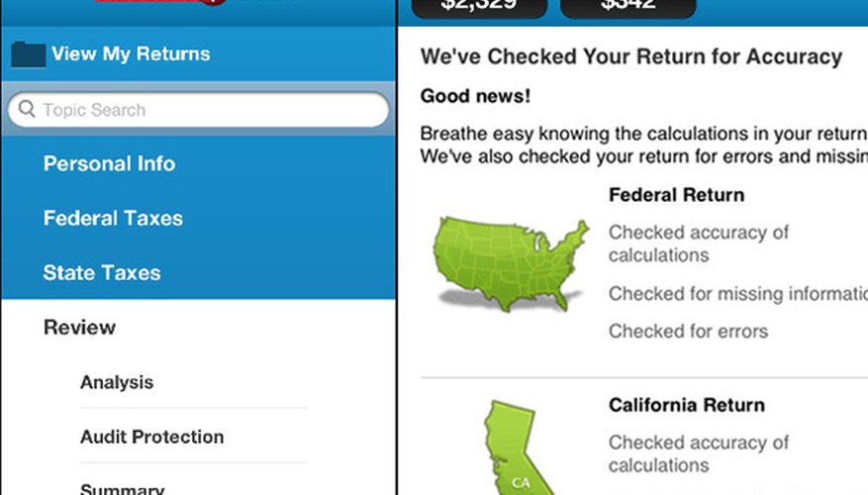The height and width of the screenshot is (495, 868).
Task: Go to Federal Taxes section
Action: [x=113, y=218]
